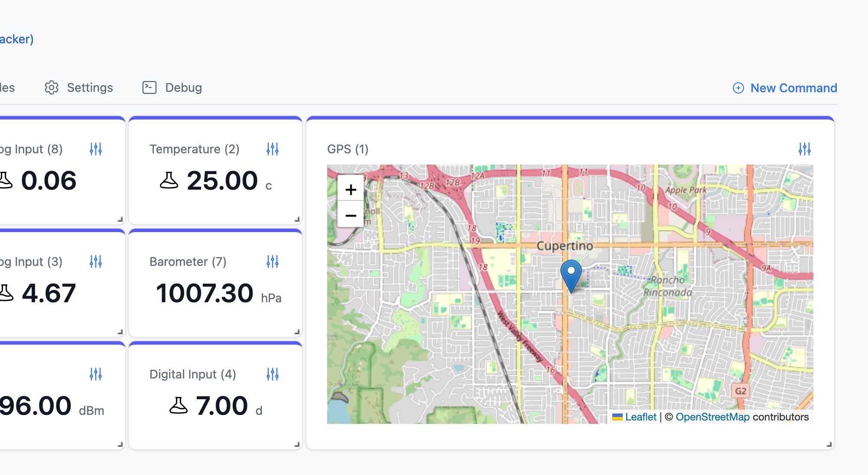Open the Leaflet attribution link
868x475 pixels.
tap(640, 417)
